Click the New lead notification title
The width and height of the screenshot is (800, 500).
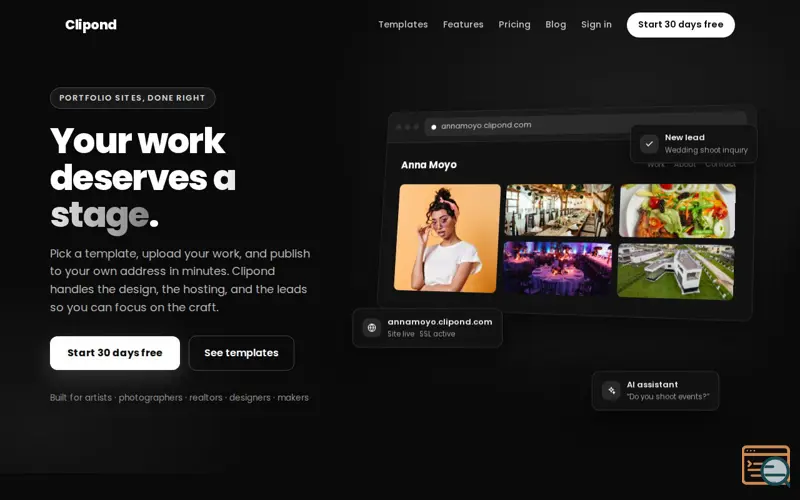coord(685,137)
